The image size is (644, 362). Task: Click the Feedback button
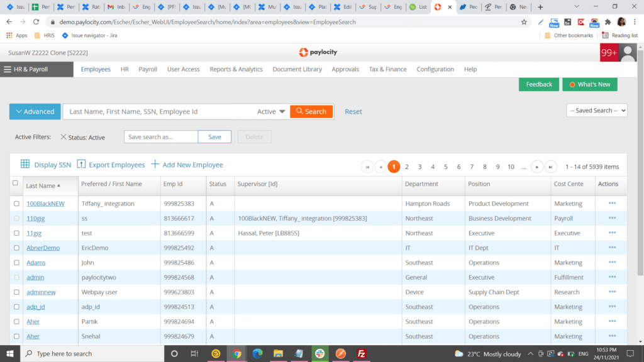(539, 85)
